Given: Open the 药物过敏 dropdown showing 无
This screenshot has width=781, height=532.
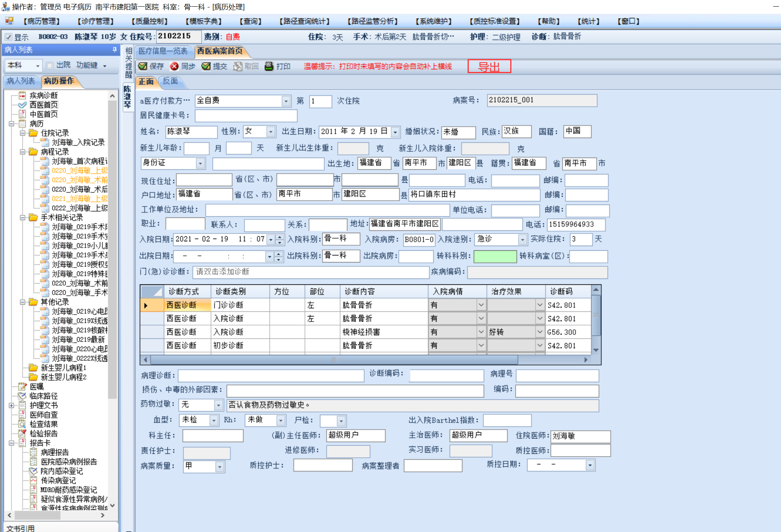Looking at the screenshot, I should 219,405.
